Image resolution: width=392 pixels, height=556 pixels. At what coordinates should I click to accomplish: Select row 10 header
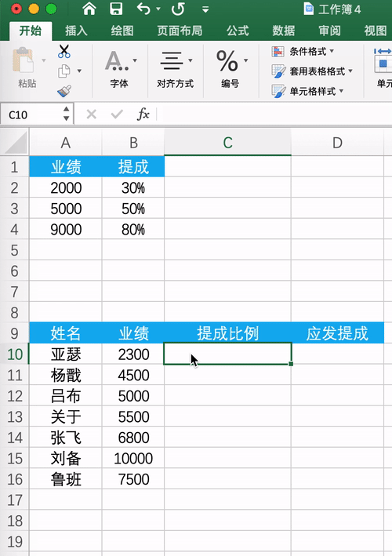coord(15,354)
